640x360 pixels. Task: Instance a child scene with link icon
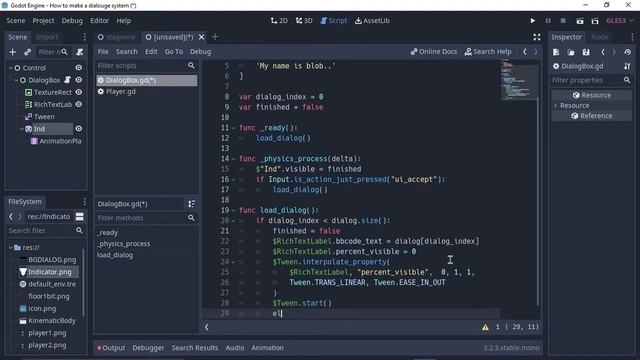[x=27, y=52]
